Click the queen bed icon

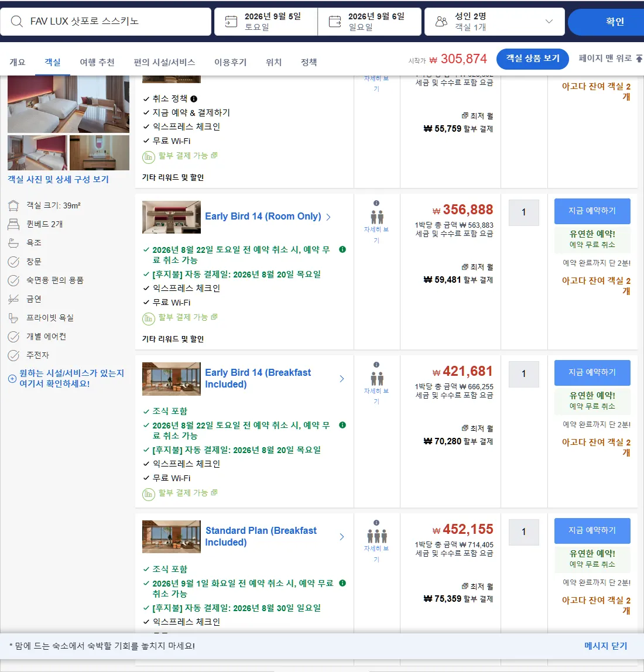point(13,224)
